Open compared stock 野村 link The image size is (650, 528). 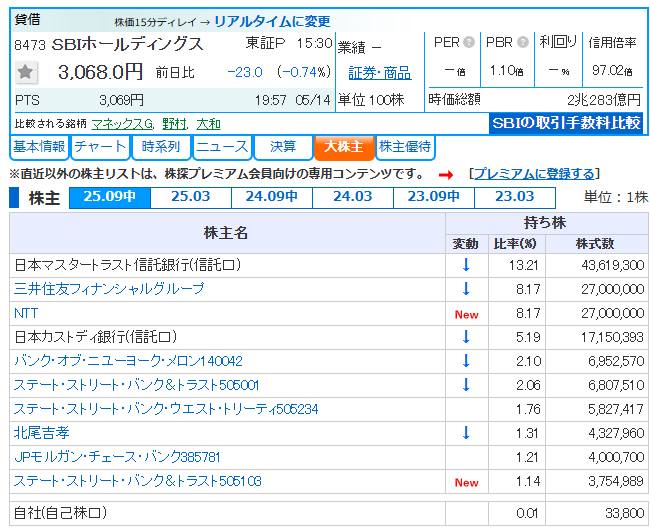pyautogui.click(x=175, y=124)
